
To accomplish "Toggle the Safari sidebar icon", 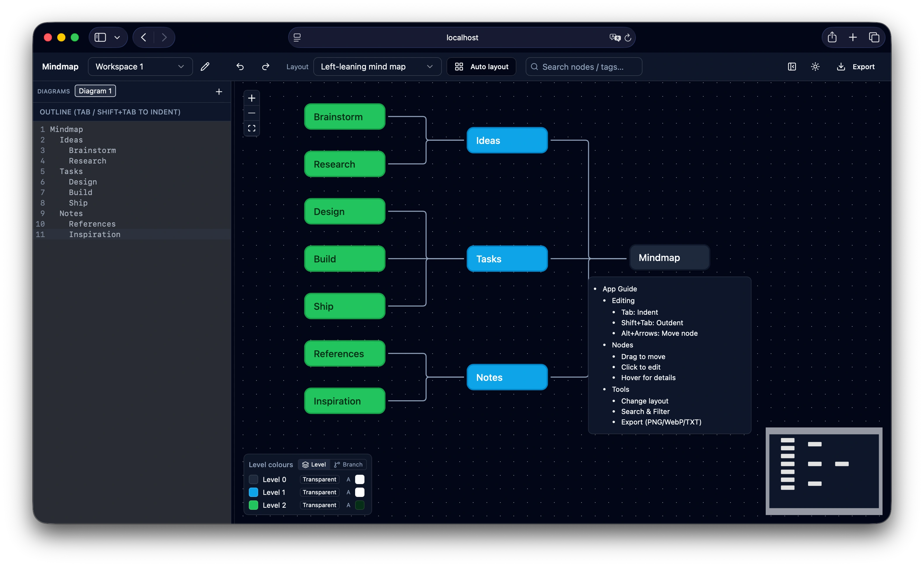I will pyautogui.click(x=100, y=37).
